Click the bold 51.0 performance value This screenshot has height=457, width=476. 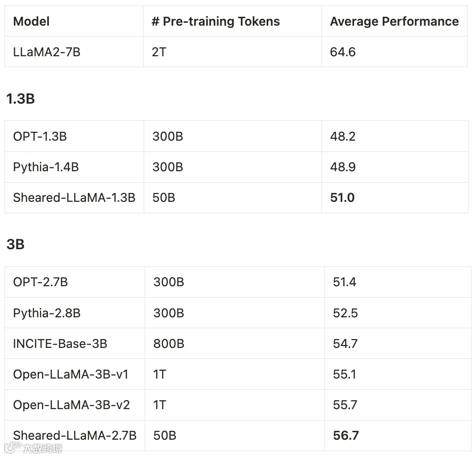click(x=342, y=198)
